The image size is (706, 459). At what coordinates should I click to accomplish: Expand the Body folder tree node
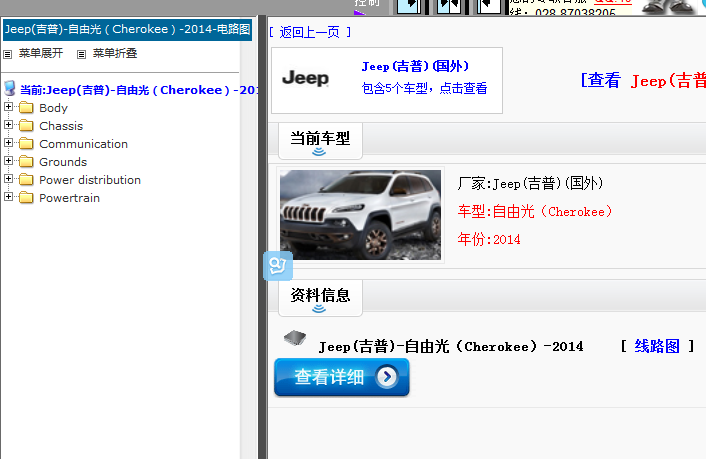pyautogui.click(x=8, y=107)
